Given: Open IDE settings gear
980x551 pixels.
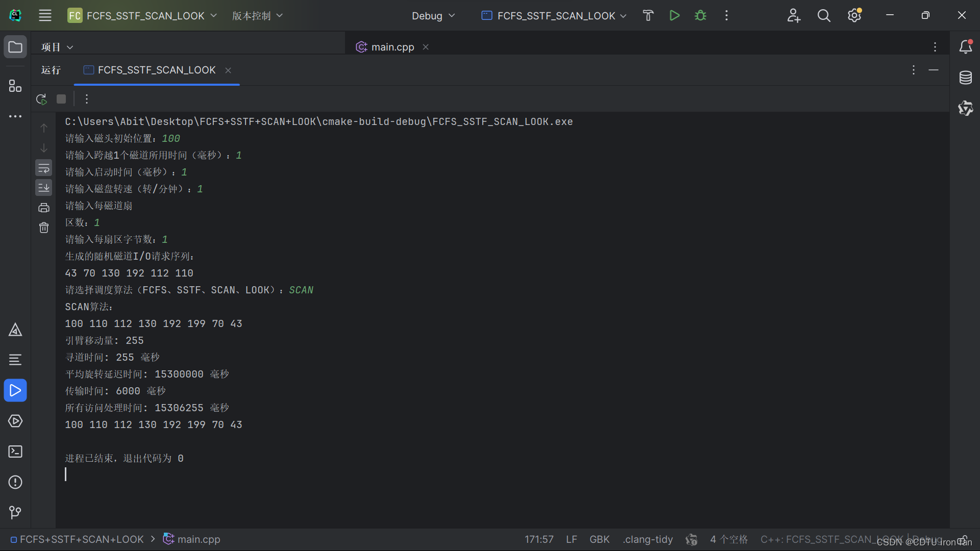Looking at the screenshot, I should pos(855,15).
